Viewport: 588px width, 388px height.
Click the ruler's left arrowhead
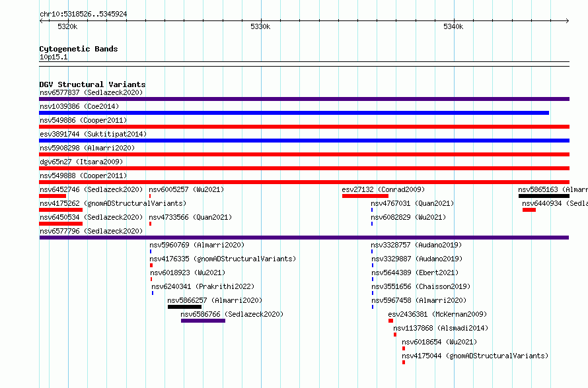coord(41,20)
